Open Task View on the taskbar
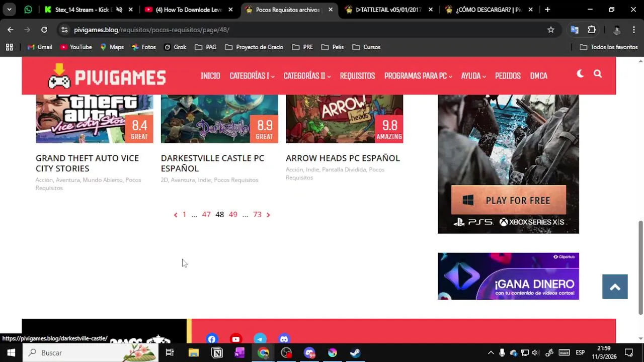This screenshot has width=644, height=362. click(170, 352)
